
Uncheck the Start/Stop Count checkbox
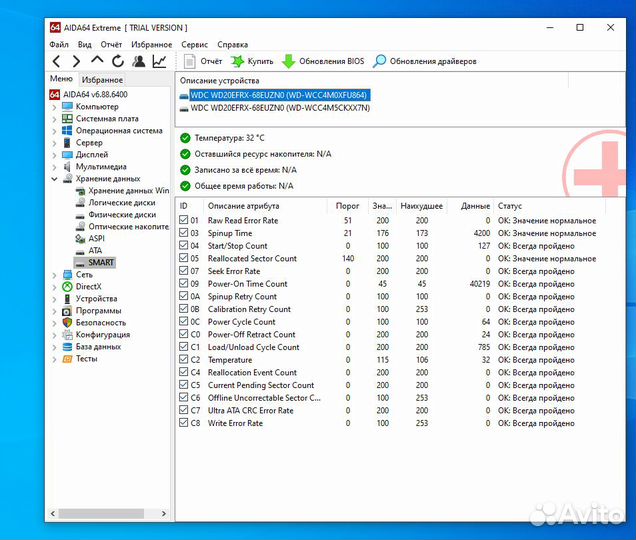coord(183,245)
